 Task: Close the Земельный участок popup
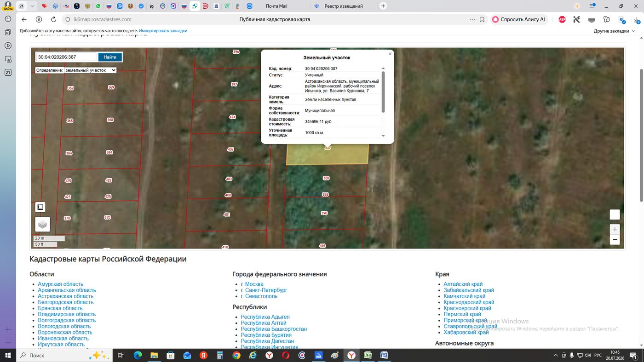point(390,54)
